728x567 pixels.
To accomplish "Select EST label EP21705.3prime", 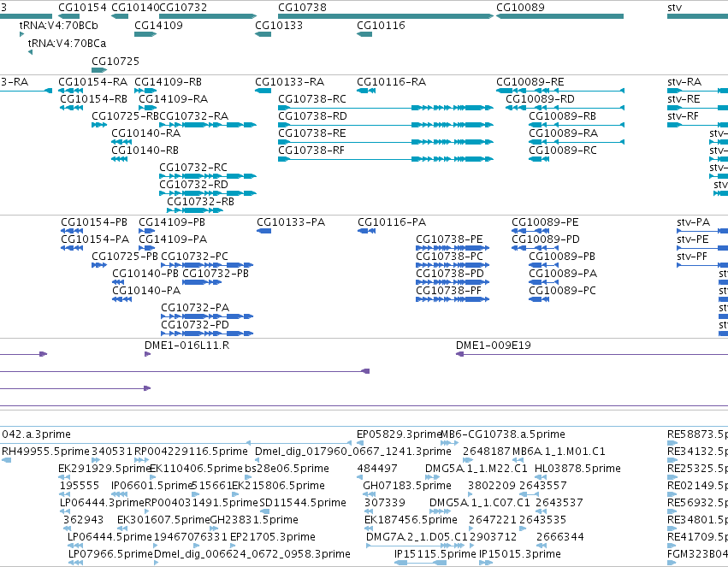I will 273,537.
